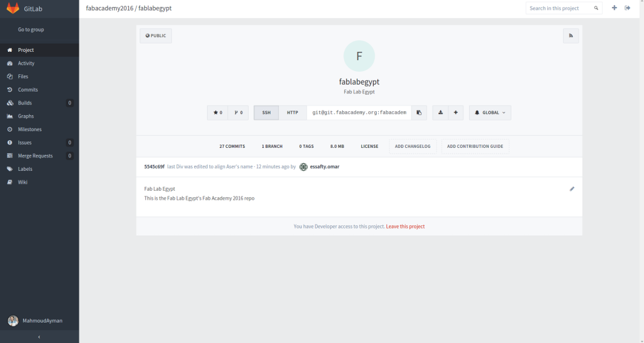The width and height of the screenshot is (644, 343).
Task: Click the ADD CONTRIBUTION GUIDE button
Action: pos(475,146)
